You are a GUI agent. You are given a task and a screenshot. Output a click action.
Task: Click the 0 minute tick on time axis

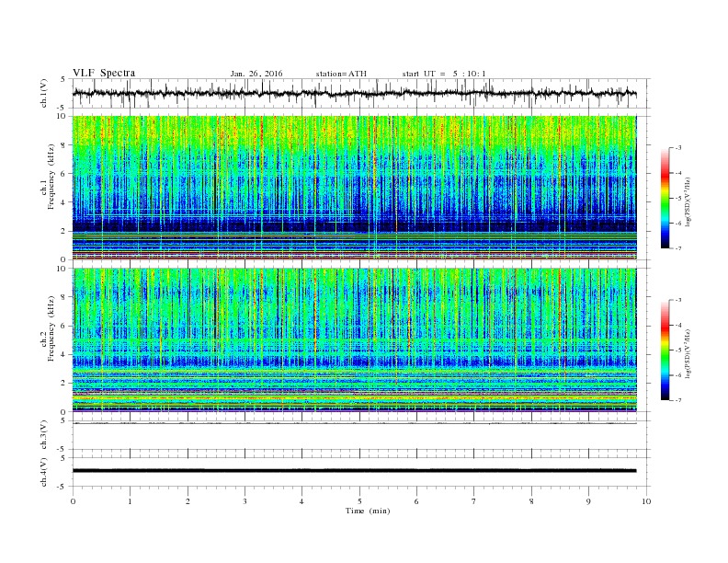click(73, 501)
